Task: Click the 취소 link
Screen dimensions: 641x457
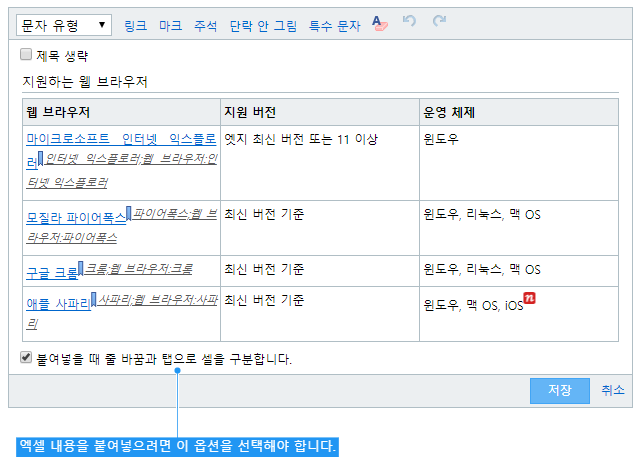Action: [x=612, y=390]
